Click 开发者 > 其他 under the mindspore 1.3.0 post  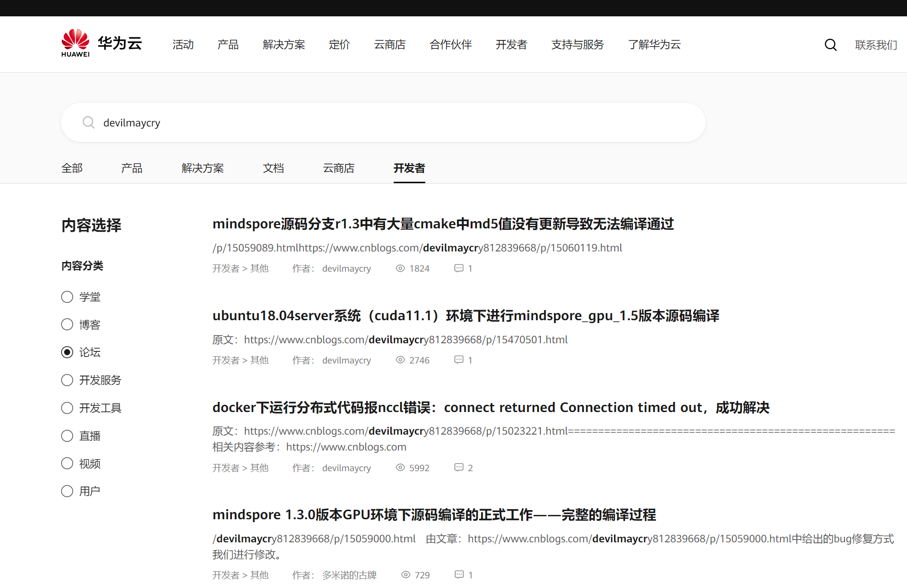click(241, 575)
